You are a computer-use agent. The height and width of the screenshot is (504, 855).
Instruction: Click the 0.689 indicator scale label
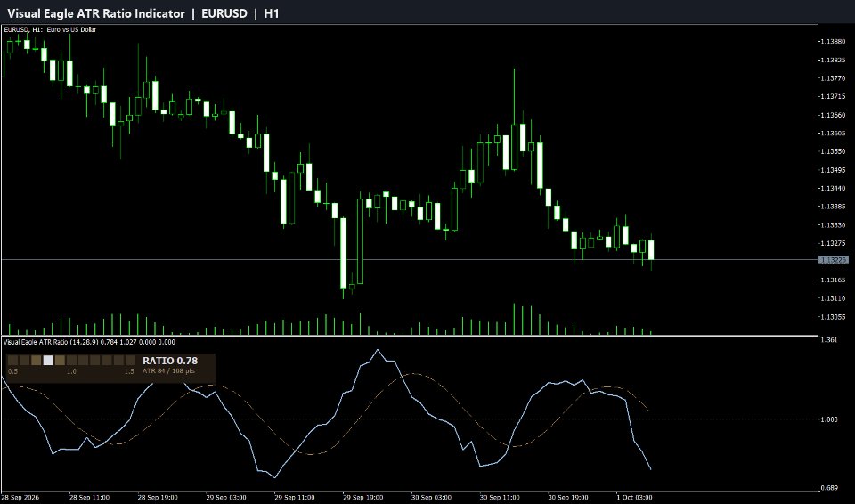[x=830, y=488]
